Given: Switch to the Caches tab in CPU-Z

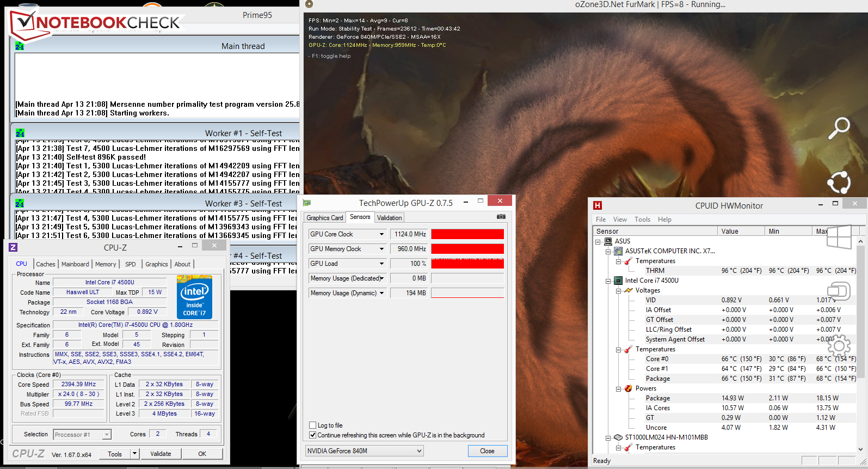Looking at the screenshot, I should 46,264.
